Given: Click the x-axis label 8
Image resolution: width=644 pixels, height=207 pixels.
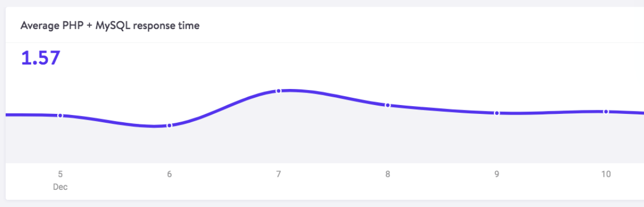Looking at the screenshot, I should coord(388,175).
